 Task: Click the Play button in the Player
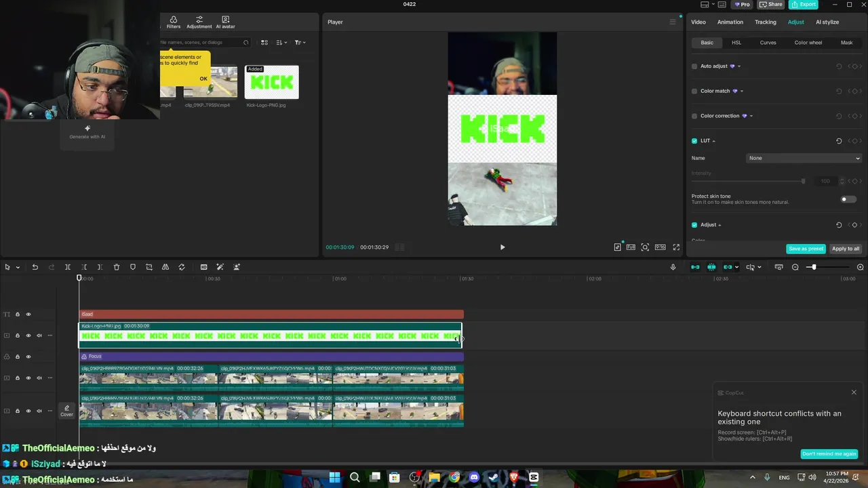coord(502,247)
